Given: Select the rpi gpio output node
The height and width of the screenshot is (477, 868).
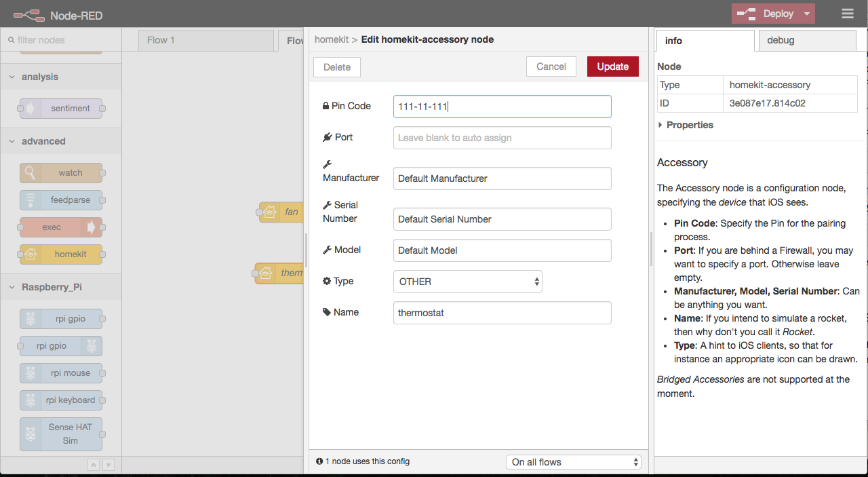Looking at the screenshot, I should coord(61,346).
